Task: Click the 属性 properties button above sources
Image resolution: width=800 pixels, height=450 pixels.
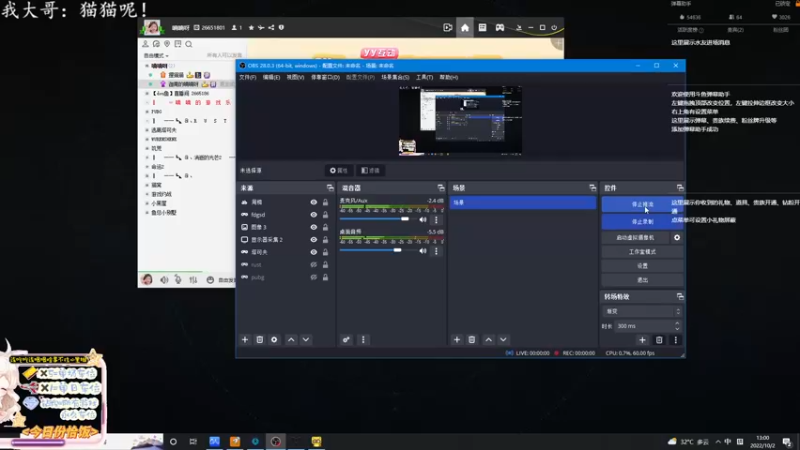Action: click(x=339, y=170)
